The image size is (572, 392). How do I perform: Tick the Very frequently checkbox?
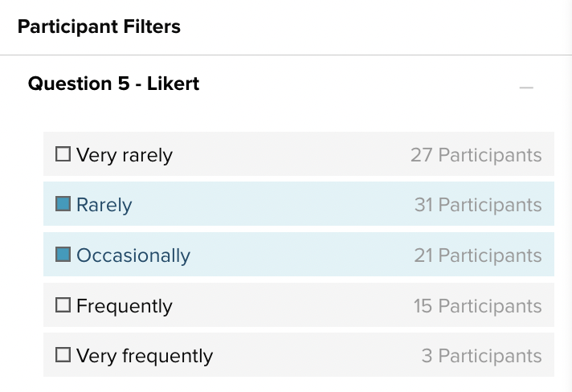(x=63, y=356)
